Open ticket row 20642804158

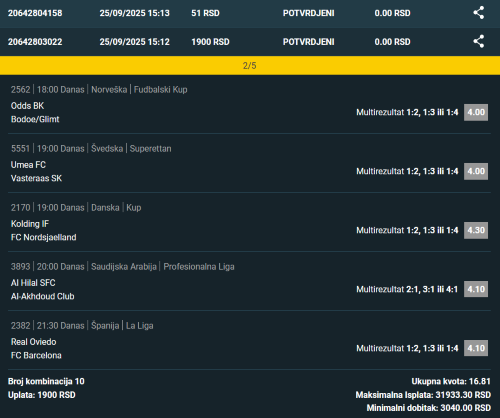tap(250, 14)
